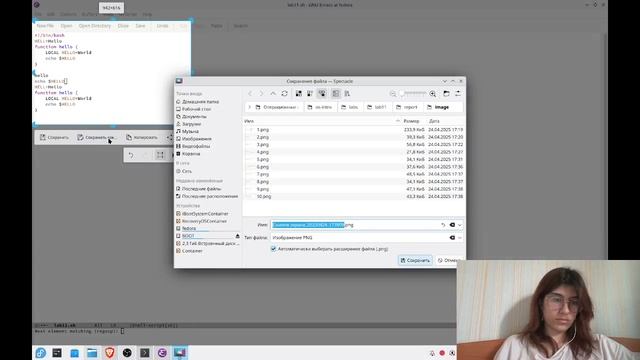640x360 pixels.
Task: Select the file 7.png
Action: pyautogui.click(x=262, y=174)
